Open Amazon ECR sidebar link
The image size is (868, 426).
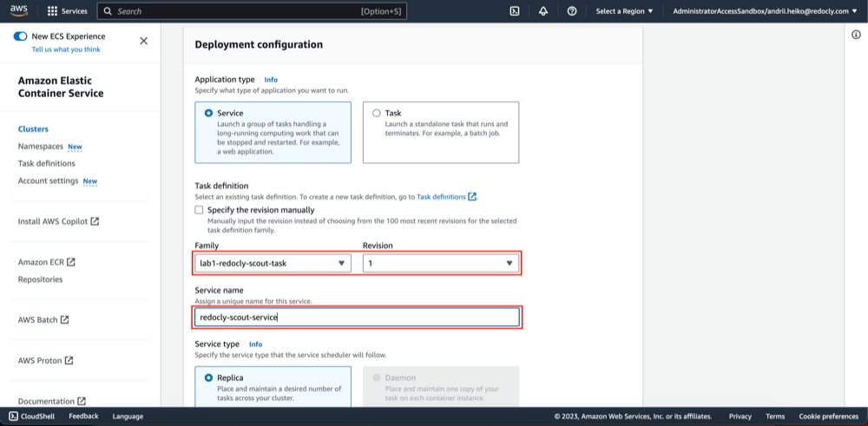pos(47,262)
